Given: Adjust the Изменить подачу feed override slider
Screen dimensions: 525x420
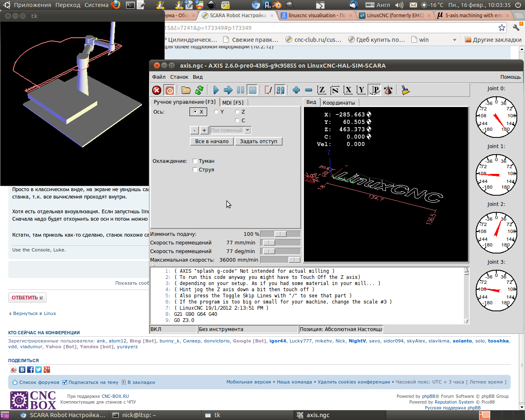Looking at the screenshot, I should (x=281, y=234).
